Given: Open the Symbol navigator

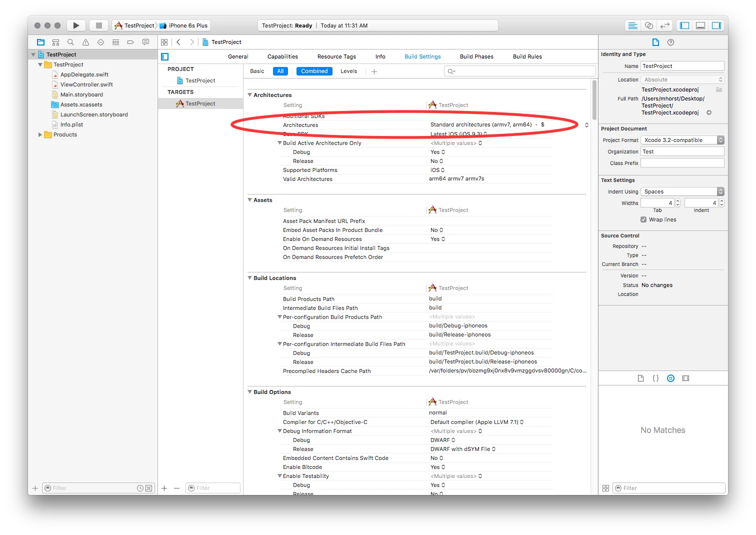Looking at the screenshot, I should 56,42.
